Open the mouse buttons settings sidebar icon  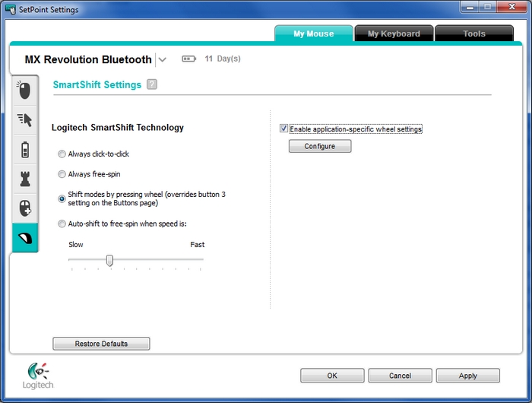click(24, 90)
